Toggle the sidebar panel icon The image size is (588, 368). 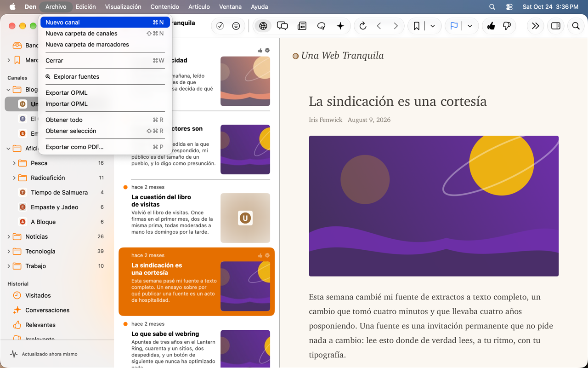[556, 26]
